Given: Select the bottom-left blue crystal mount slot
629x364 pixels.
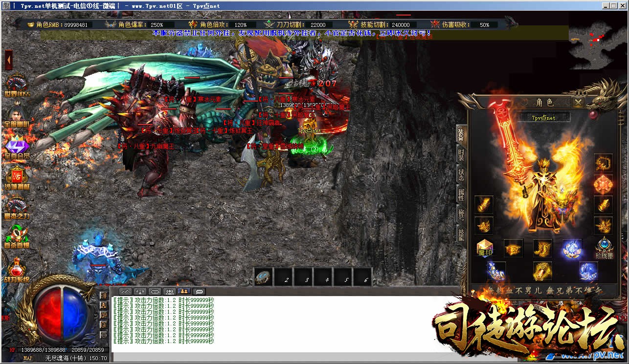Looking at the screenshot, I should pos(496,271).
